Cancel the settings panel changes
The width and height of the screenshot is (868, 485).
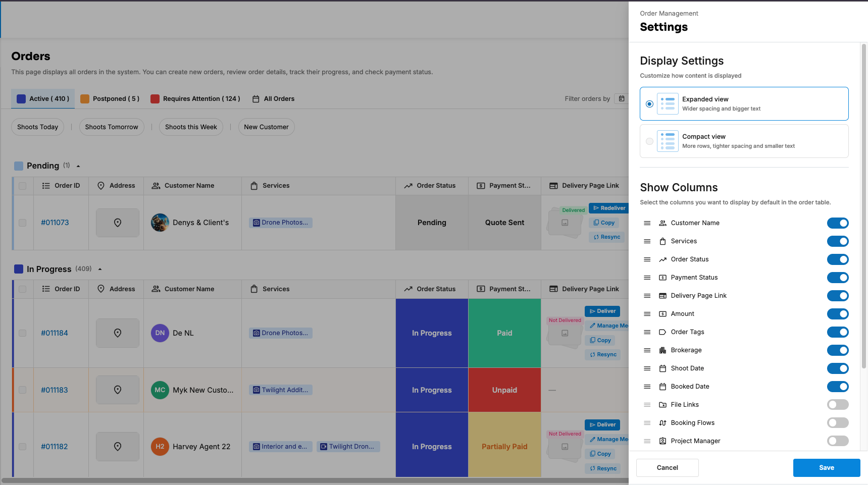pos(668,468)
